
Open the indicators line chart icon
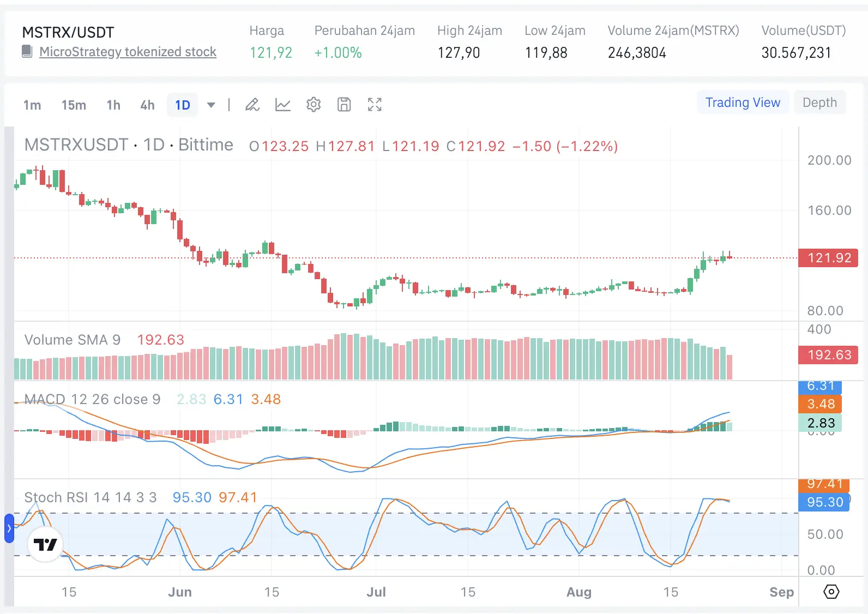(x=283, y=105)
